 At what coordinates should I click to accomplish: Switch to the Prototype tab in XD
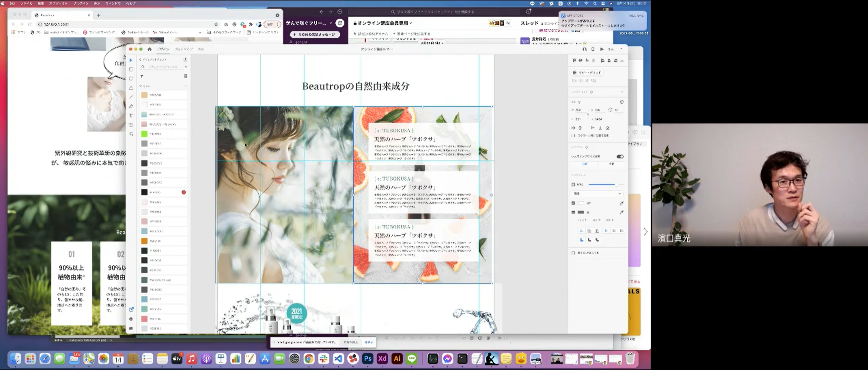(184, 49)
